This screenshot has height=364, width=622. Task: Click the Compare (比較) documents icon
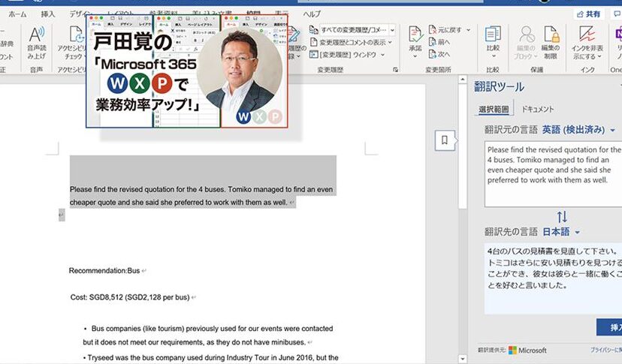tap(493, 34)
